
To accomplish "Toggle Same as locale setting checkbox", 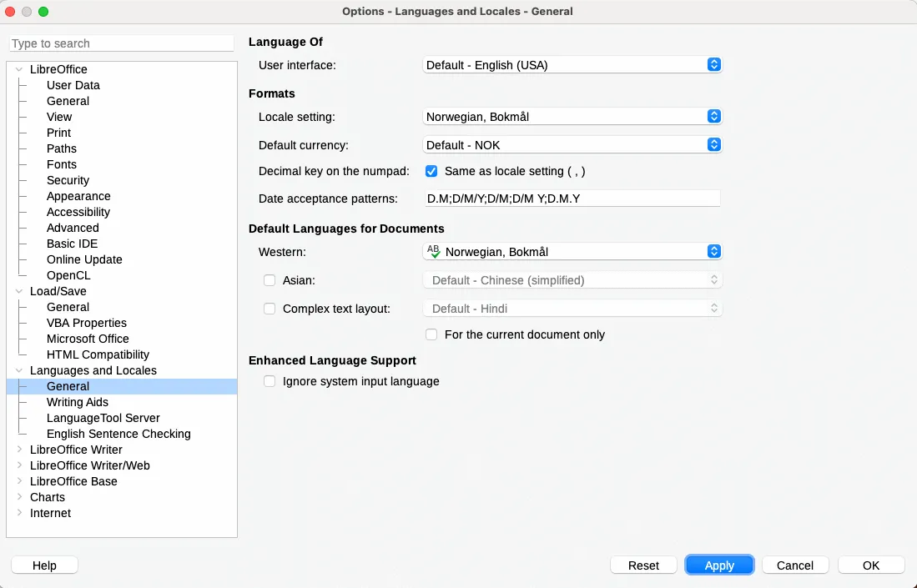I will 431,171.
